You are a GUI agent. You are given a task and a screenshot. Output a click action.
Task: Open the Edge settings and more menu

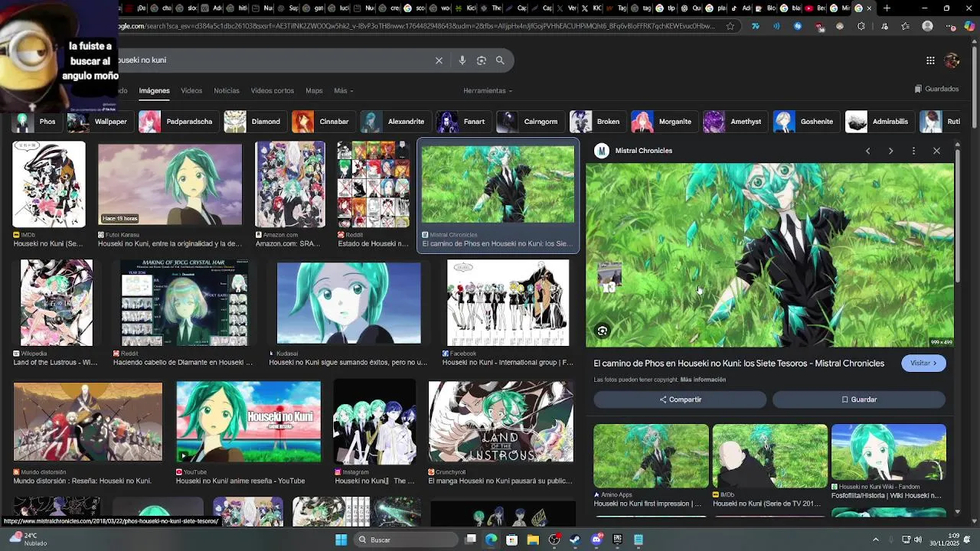tap(949, 26)
